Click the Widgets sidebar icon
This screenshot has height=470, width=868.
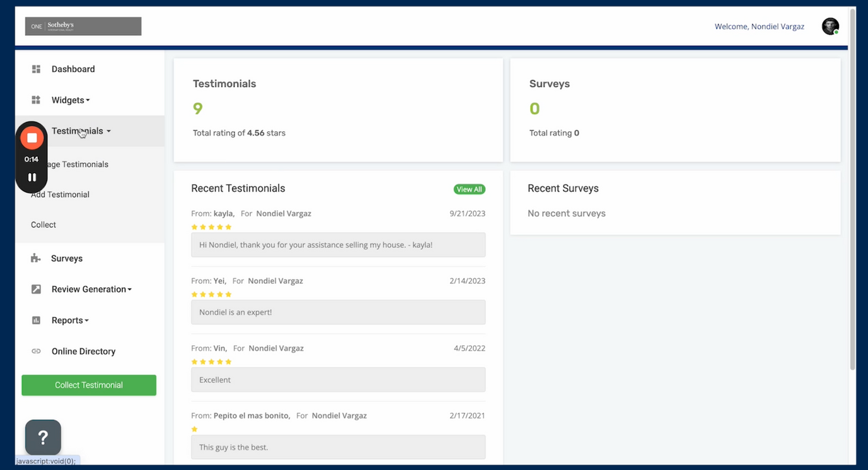click(x=36, y=100)
